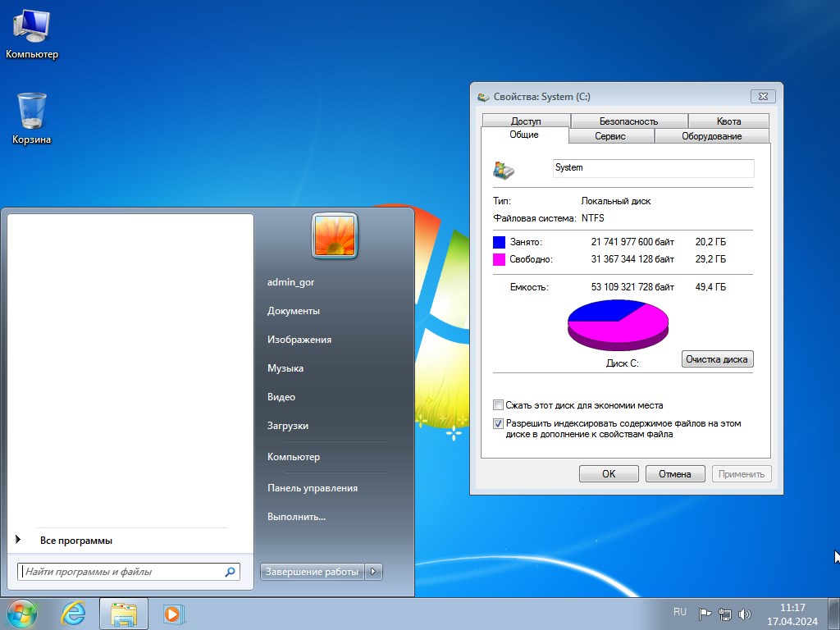The image size is (840, 630).
Task: Click the disk usage pie chart
Action: 618,325
